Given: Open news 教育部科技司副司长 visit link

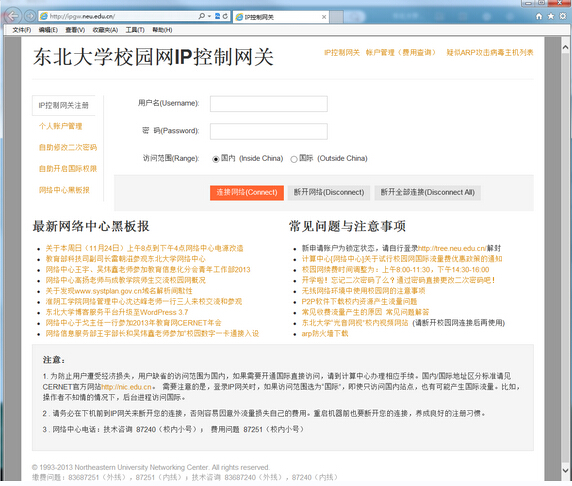Looking at the screenshot, I should tap(125, 259).
